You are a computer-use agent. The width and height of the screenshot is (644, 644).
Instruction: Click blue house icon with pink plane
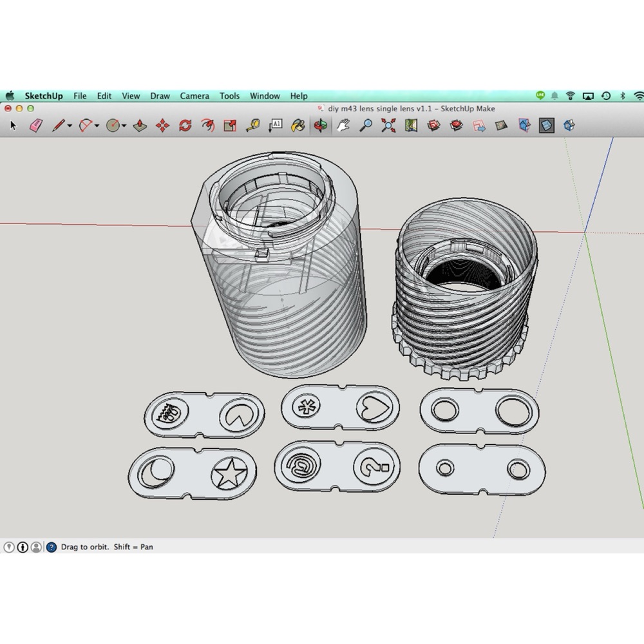point(524,126)
